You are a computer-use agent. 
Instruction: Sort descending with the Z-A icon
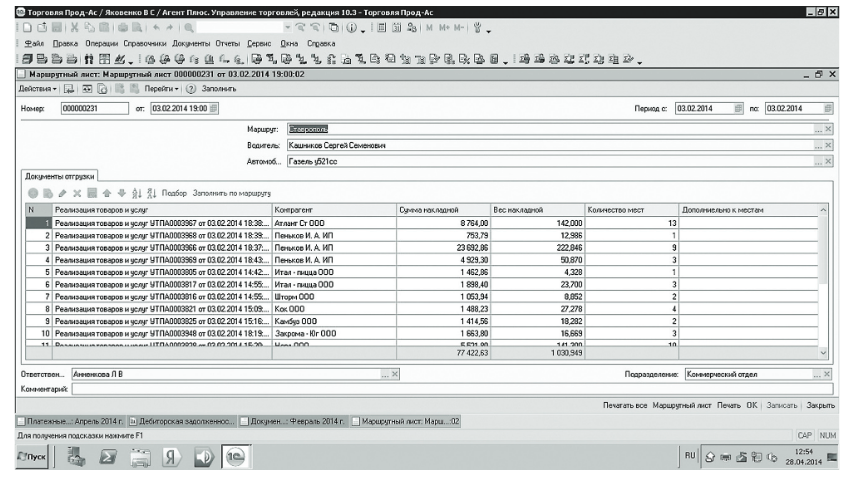pos(152,193)
